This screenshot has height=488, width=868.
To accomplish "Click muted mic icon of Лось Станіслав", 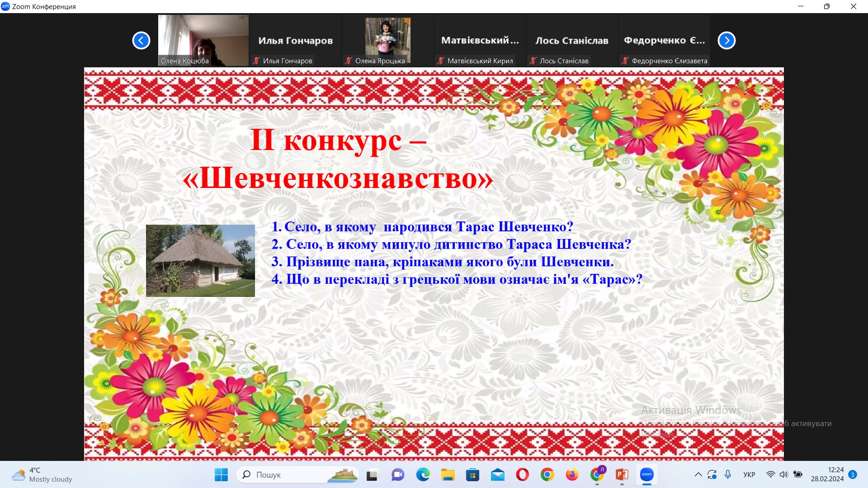I will pos(533,61).
